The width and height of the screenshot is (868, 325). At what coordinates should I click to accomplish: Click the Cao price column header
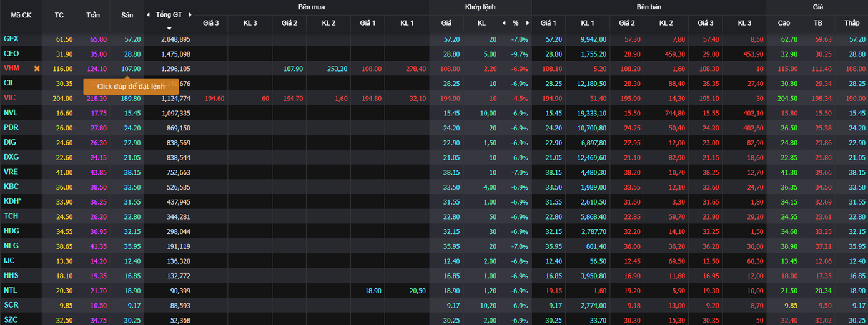pos(784,23)
